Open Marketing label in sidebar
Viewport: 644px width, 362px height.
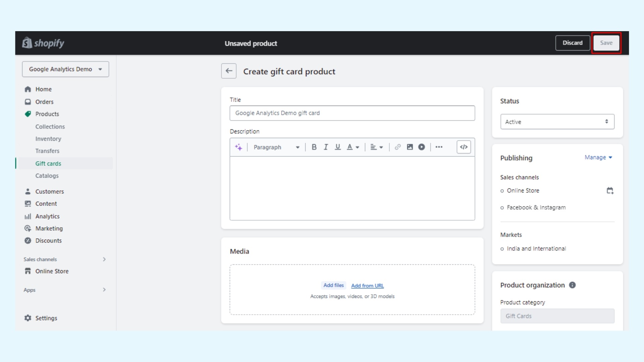tap(49, 228)
